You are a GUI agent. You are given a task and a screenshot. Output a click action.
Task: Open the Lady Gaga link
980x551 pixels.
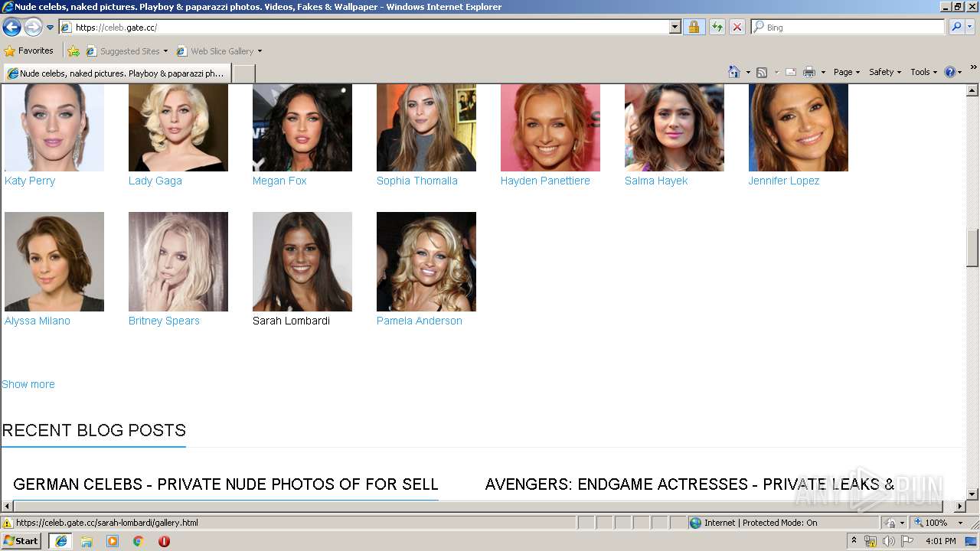[155, 181]
